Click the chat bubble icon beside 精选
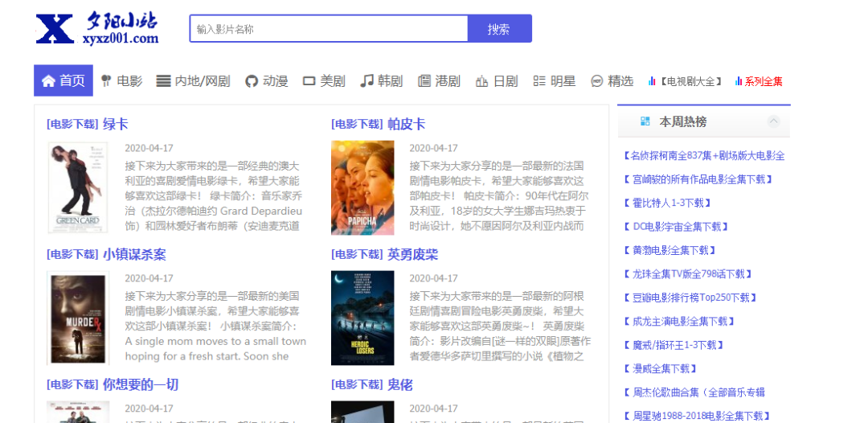Screen dimensions: 868x423 pos(597,81)
